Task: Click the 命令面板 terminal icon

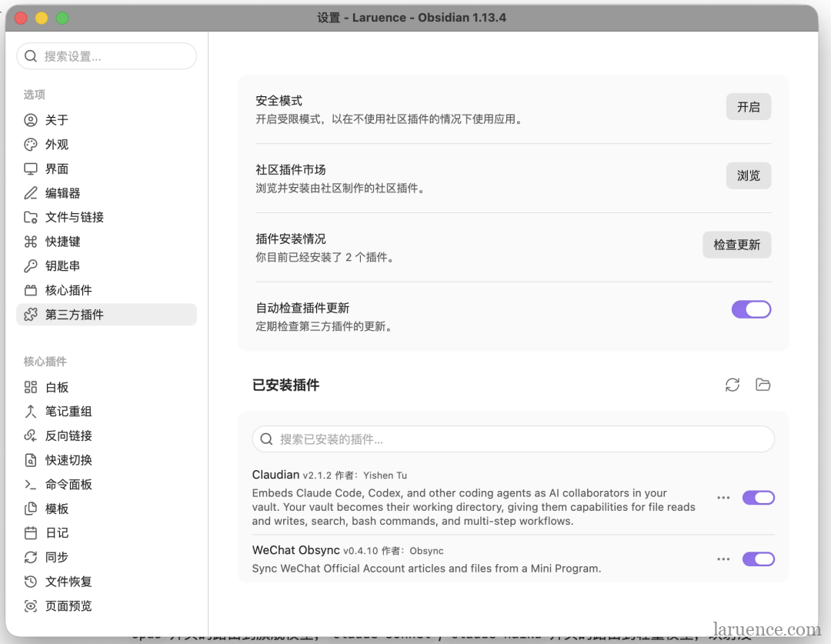Action: pos(31,485)
